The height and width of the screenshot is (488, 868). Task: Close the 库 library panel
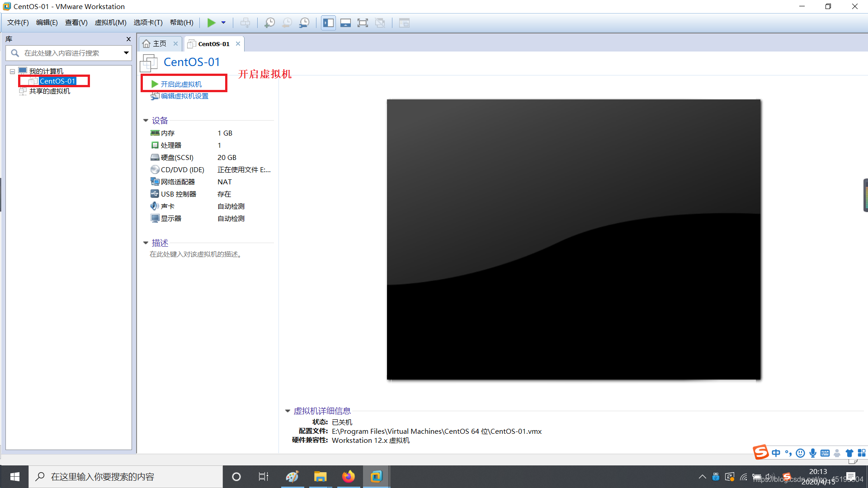tap(128, 39)
